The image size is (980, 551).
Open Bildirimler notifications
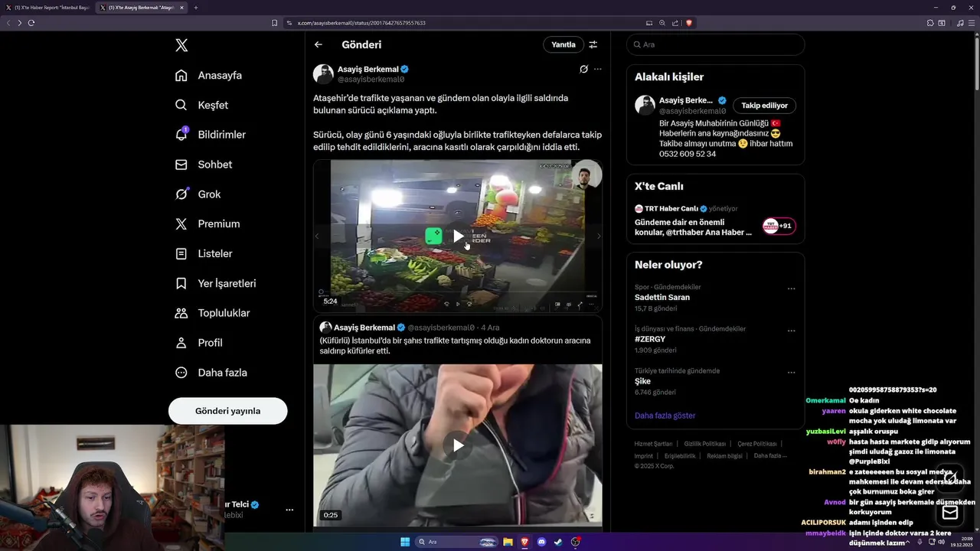[211, 135]
